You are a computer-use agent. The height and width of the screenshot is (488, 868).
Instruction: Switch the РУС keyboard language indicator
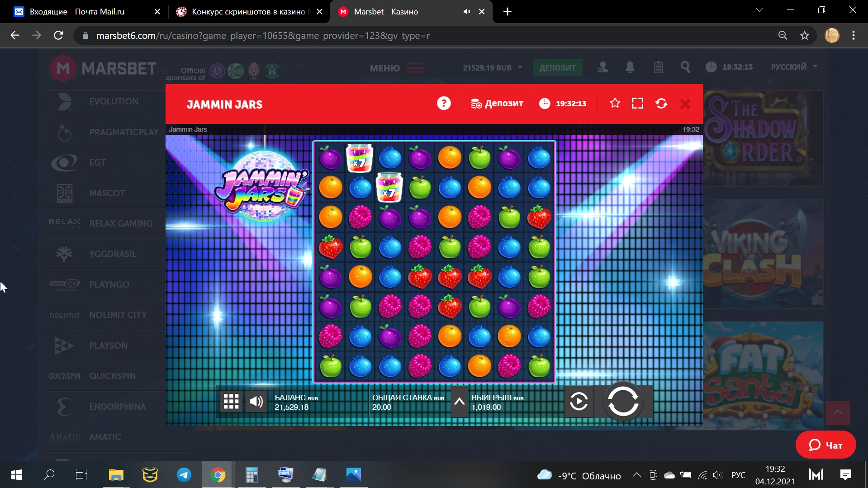[x=738, y=475]
